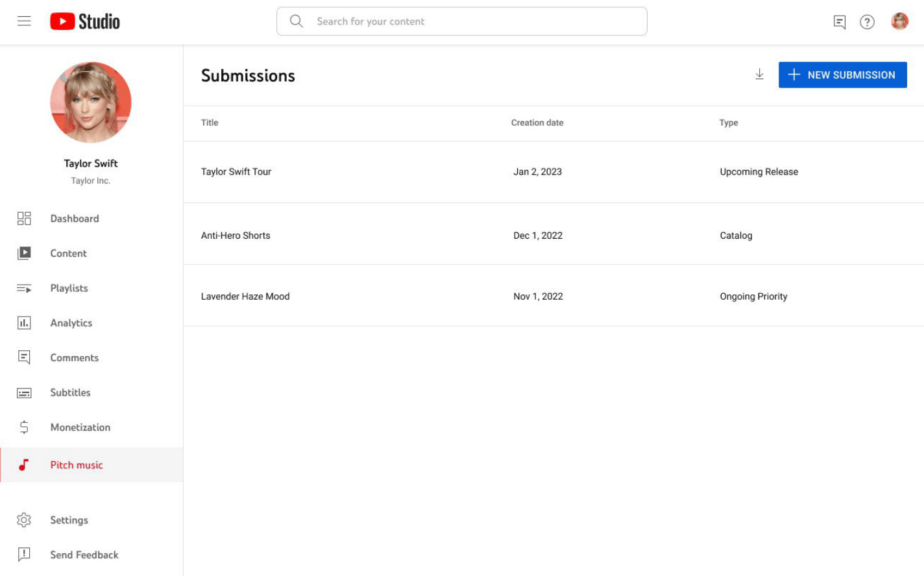Image resolution: width=924 pixels, height=576 pixels.
Task: Click the Pitch music note icon
Action: (x=24, y=464)
